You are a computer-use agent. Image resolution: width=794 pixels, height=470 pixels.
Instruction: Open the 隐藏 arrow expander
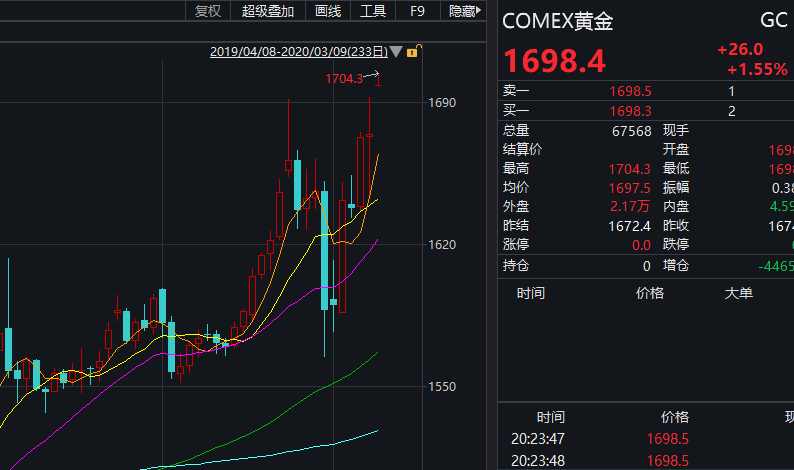point(479,10)
